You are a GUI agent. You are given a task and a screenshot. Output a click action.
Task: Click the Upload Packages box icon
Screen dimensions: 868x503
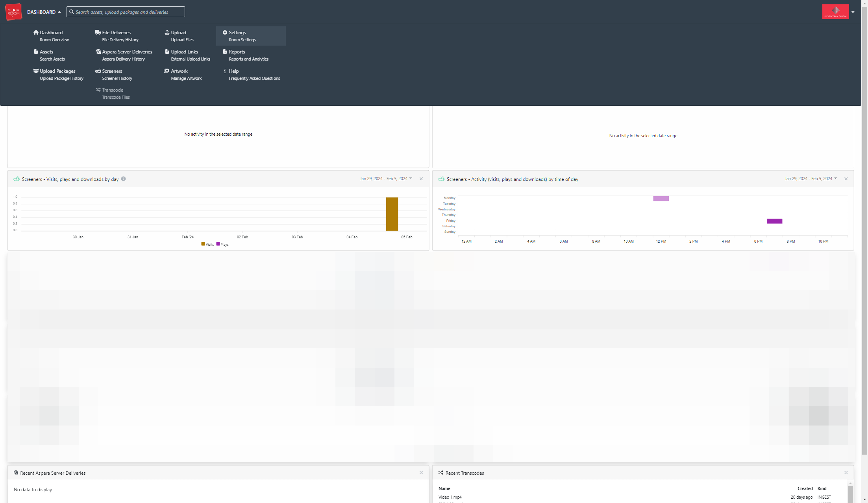[x=36, y=71]
